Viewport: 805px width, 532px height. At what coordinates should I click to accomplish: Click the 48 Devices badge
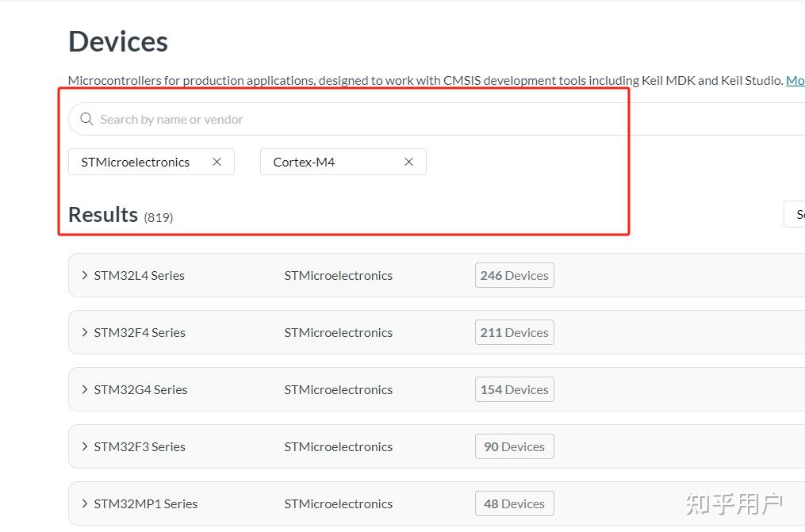coord(514,503)
